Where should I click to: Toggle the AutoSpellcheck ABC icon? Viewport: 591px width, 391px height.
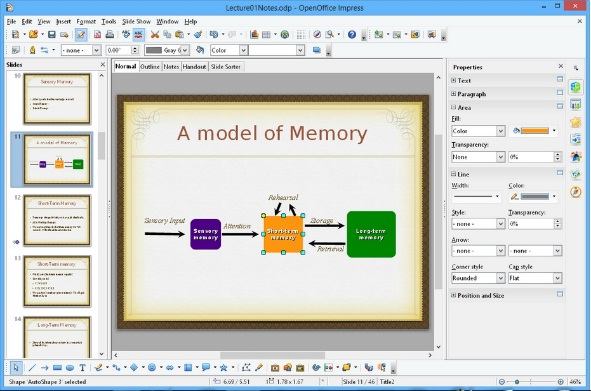[x=138, y=35]
